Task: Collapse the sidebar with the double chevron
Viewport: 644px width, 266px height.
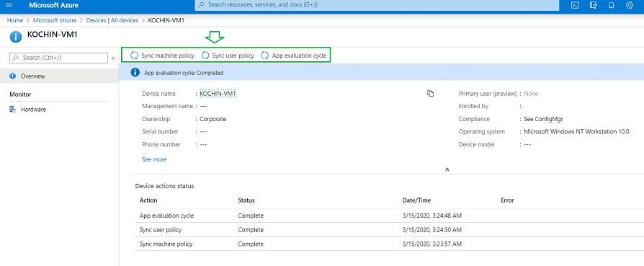Action: 113,58
